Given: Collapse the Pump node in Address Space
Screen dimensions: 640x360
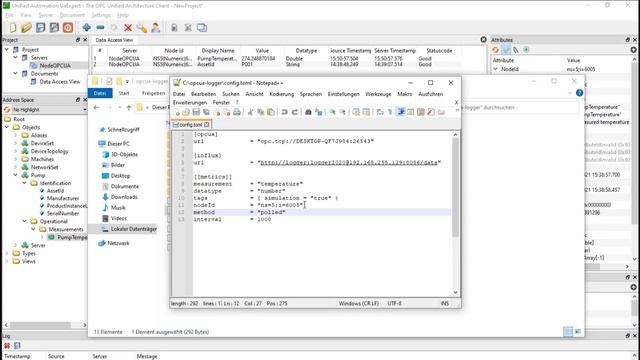Looking at the screenshot, I should coord(16,175).
